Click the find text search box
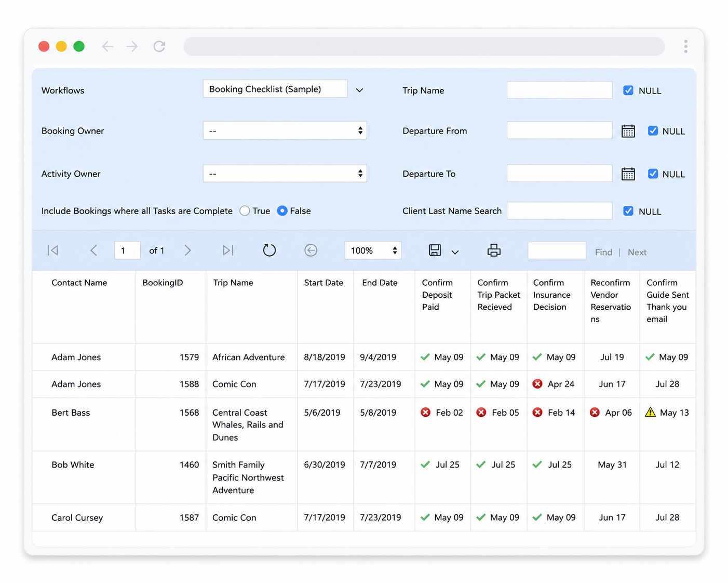This screenshot has width=728, height=583. (x=557, y=250)
